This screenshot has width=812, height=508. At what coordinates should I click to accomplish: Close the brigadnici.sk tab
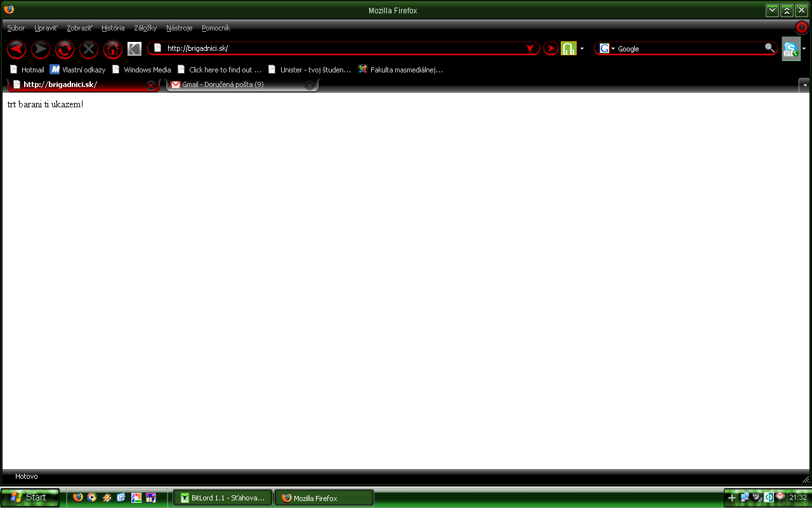pos(151,85)
